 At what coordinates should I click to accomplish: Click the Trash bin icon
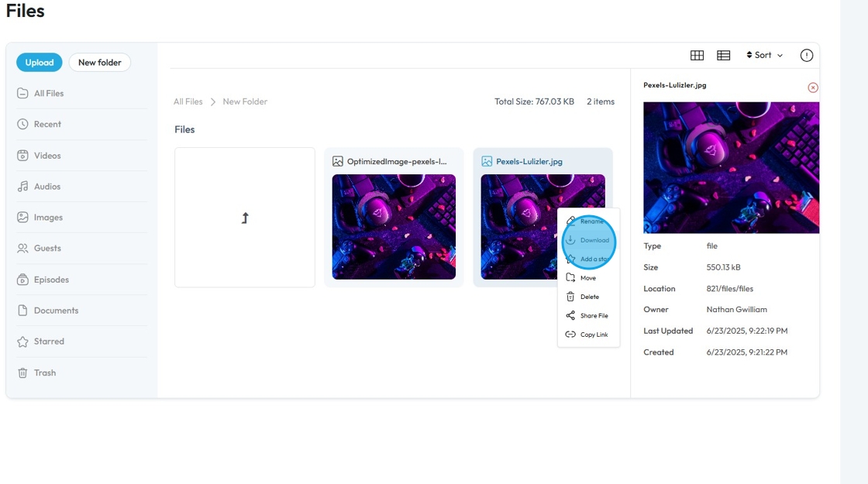point(22,372)
